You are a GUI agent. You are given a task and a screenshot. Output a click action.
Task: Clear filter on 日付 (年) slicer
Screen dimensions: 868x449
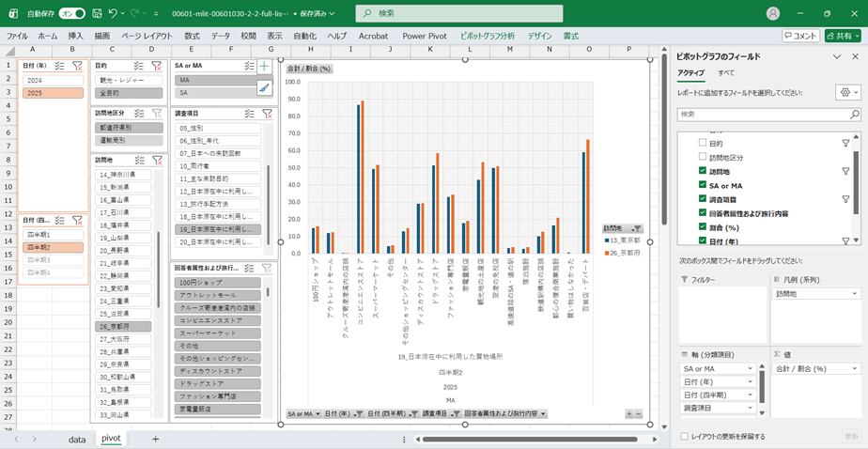coord(78,66)
